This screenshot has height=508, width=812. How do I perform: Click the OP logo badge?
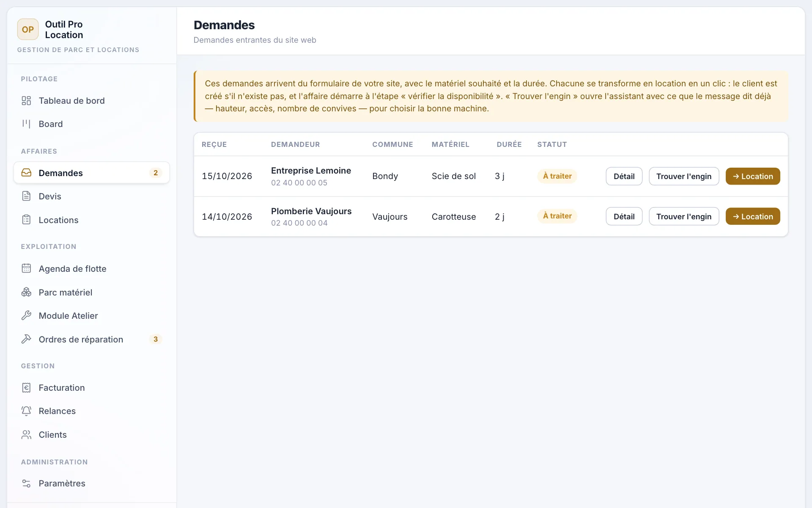[28, 29]
